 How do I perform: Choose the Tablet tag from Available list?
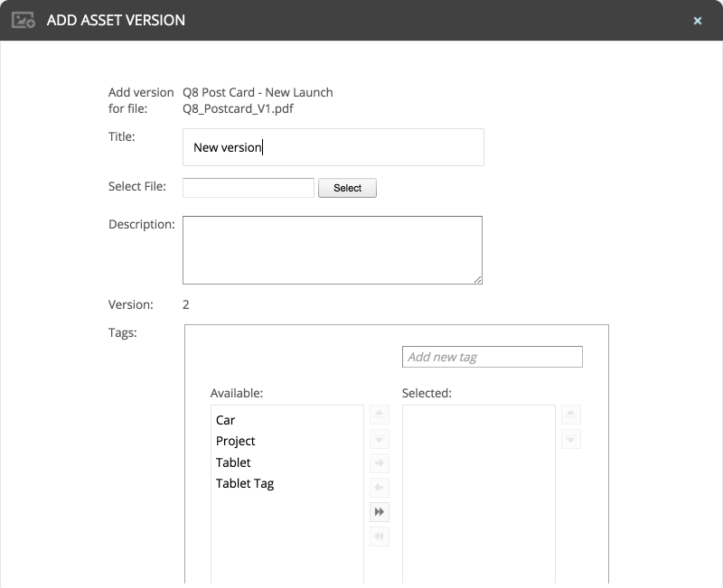(233, 462)
